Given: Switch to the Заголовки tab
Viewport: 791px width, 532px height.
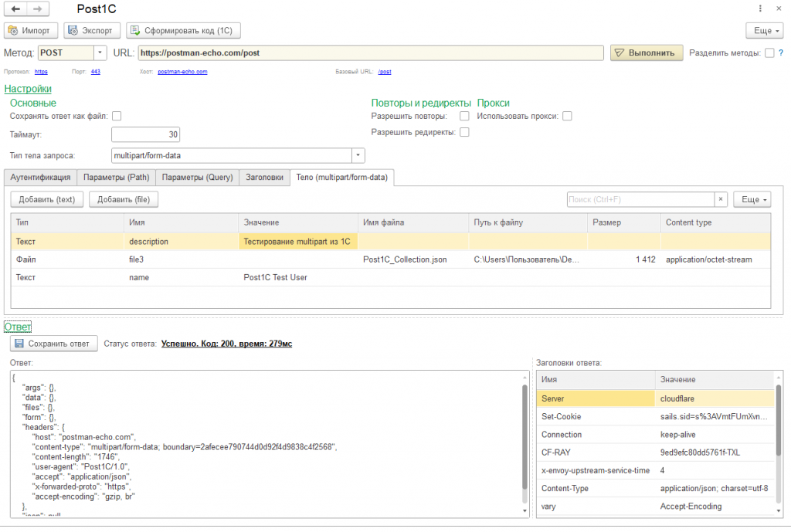Looking at the screenshot, I should click(x=264, y=177).
